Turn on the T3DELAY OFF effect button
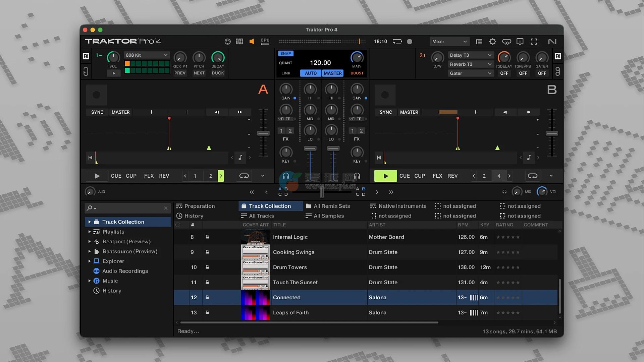Screen dimensions: 644x362 [504, 73]
